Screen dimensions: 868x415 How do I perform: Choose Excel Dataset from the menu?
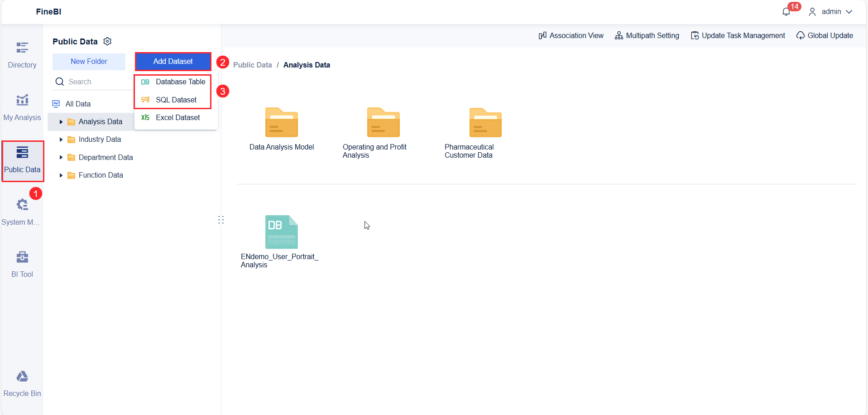(176, 117)
